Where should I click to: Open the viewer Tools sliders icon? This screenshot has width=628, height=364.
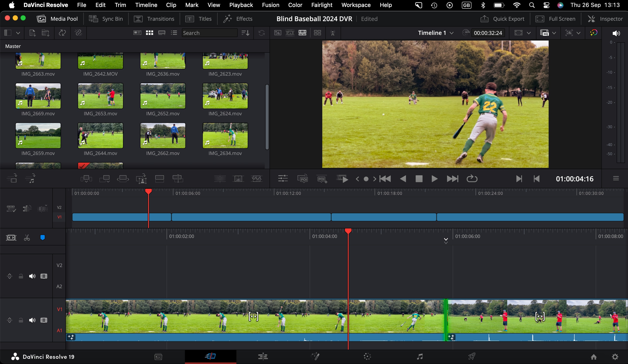283,179
